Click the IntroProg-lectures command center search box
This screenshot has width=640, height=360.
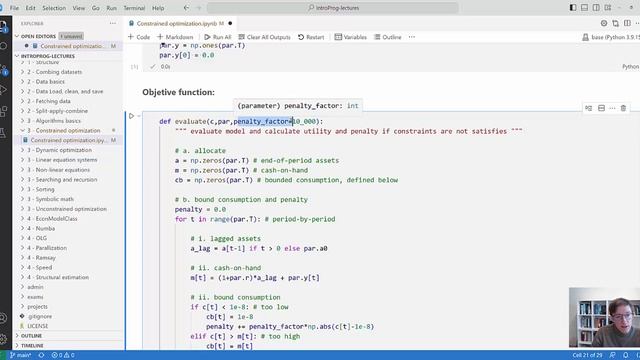click(333, 8)
